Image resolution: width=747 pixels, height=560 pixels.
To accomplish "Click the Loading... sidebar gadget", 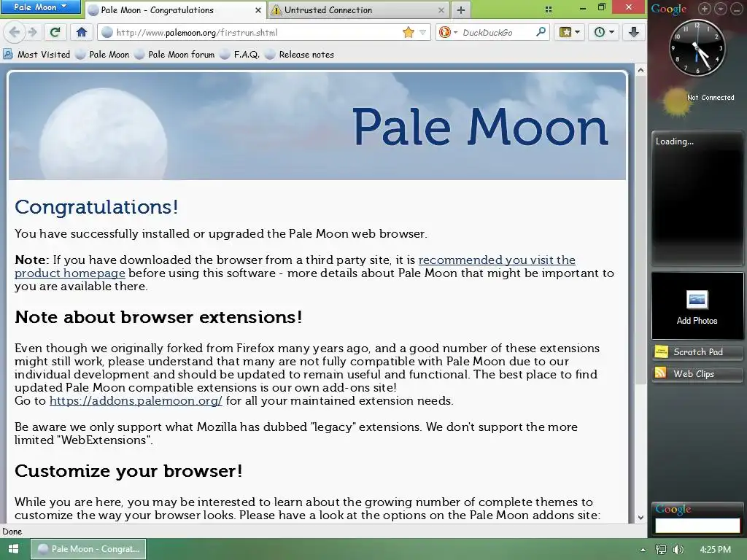I will pos(697,198).
